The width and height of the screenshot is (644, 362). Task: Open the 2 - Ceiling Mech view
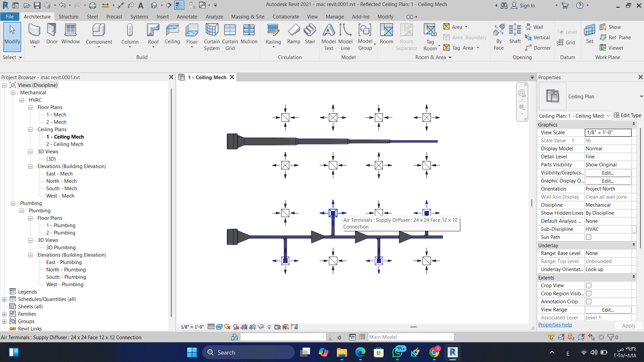(65, 144)
